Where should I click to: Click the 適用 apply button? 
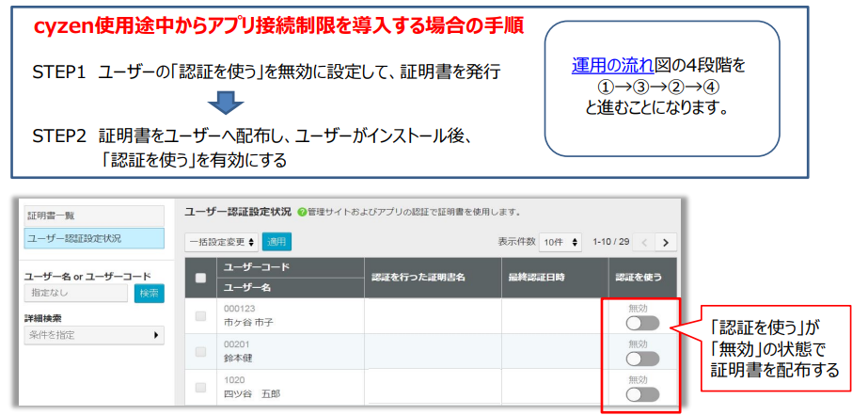click(276, 242)
